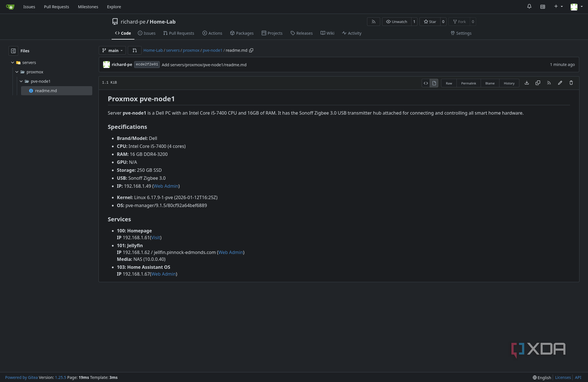Unwatch the Home-Lab repository
The width and height of the screenshot is (588, 382).
pos(397,22)
